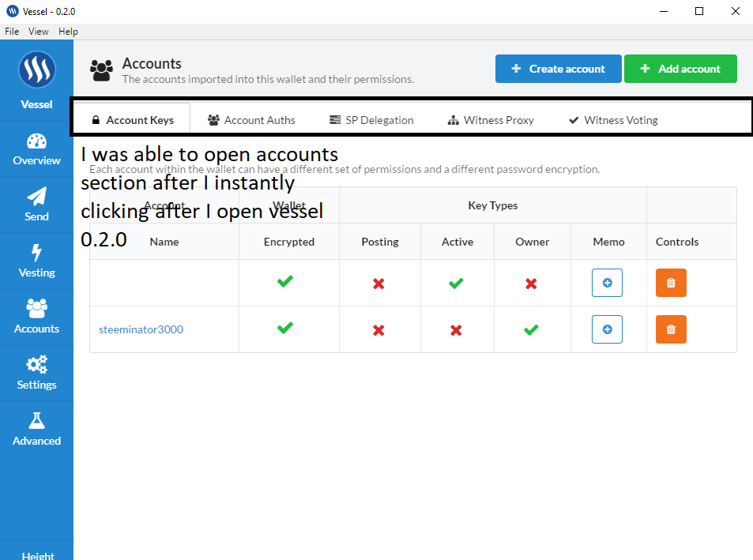
Task: Click first row Posting red cross
Action: tap(378, 284)
